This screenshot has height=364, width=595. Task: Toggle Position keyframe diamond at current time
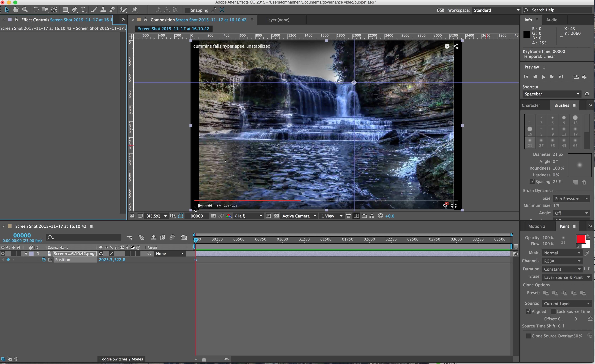(8, 260)
